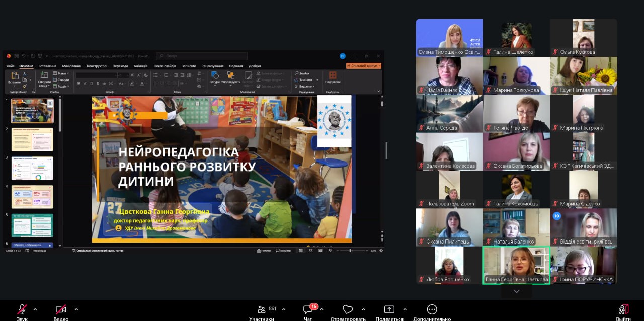The height and width of the screenshot is (321, 644).
Task: Click the Спільний доступ share button
Action: point(363,66)
